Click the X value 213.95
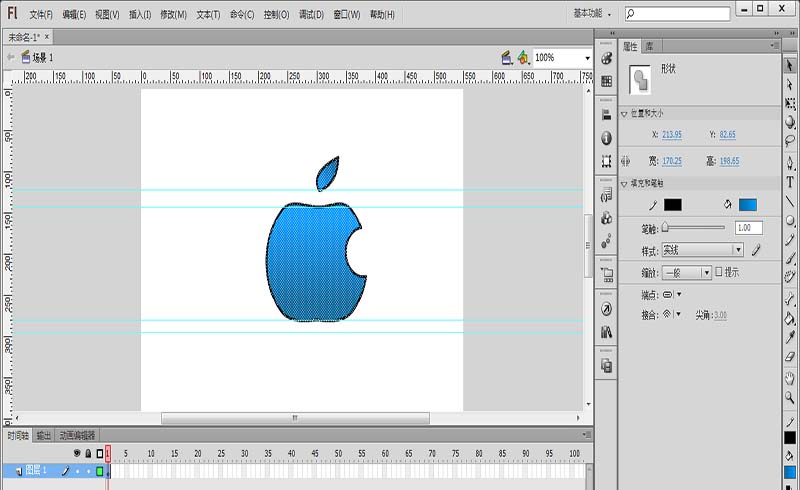This screenshot has width=800, height=490. click(x=672, y=134)
